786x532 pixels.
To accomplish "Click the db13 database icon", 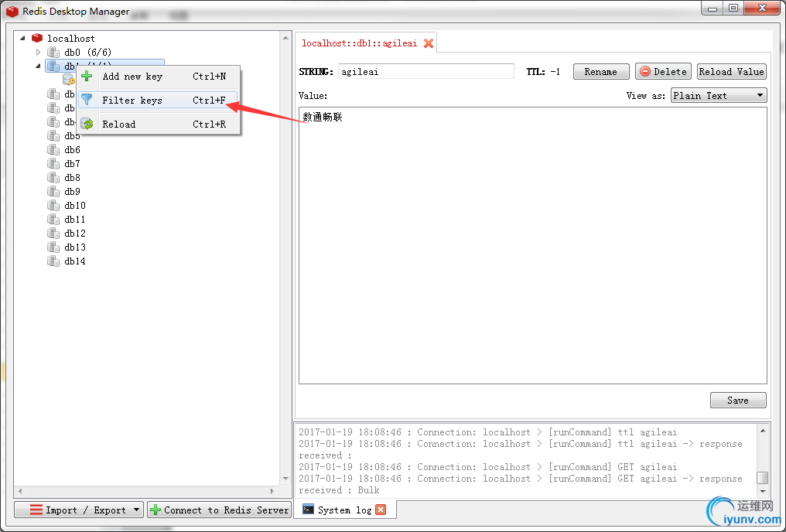I will 53,247.
